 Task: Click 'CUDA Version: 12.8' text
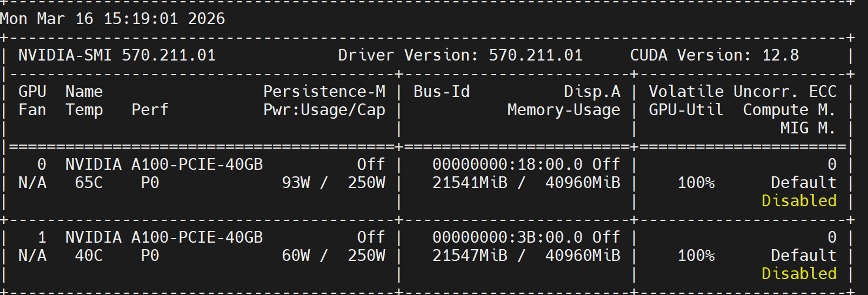coord(715,56)
